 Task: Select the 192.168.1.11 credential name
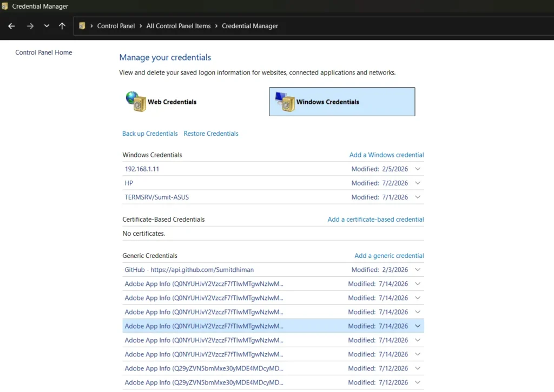pos(142,169)
